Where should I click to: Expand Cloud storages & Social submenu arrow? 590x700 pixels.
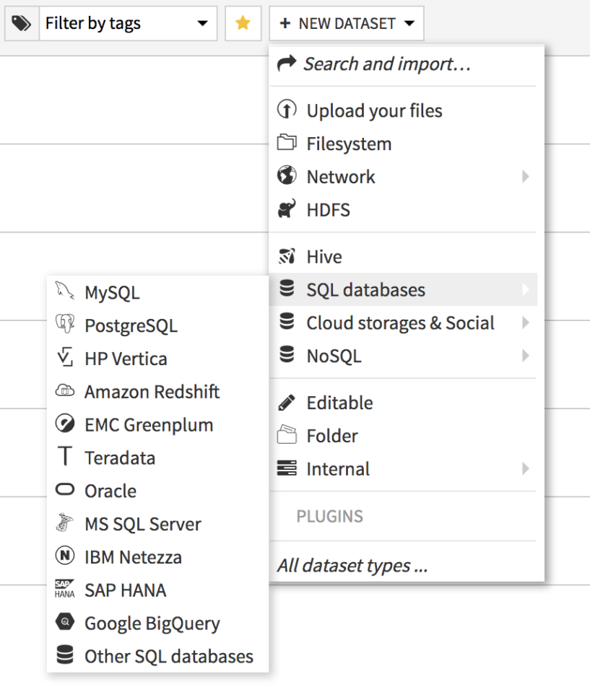(x=526, y=323)
